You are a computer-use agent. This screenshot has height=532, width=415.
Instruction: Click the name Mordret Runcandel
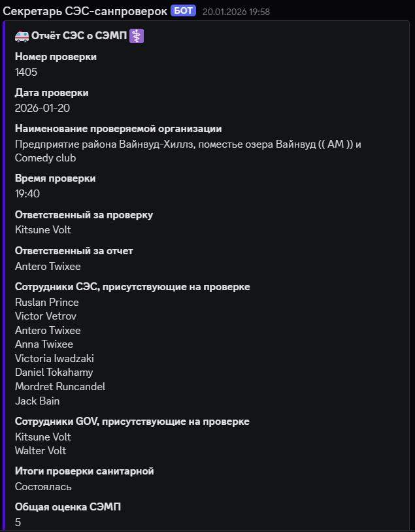coord(60,386)
